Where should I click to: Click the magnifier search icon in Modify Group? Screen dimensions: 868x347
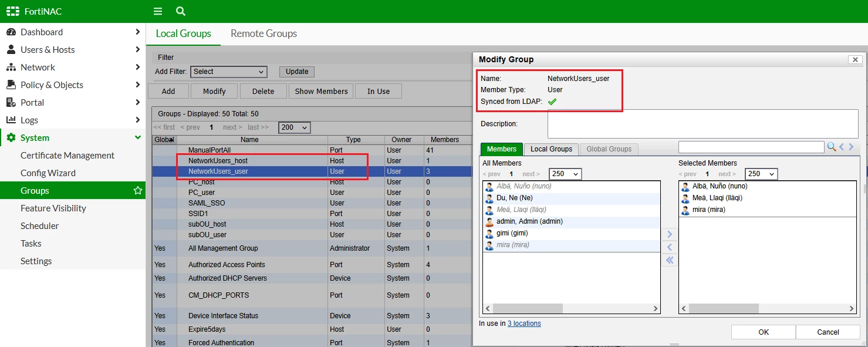832,147
